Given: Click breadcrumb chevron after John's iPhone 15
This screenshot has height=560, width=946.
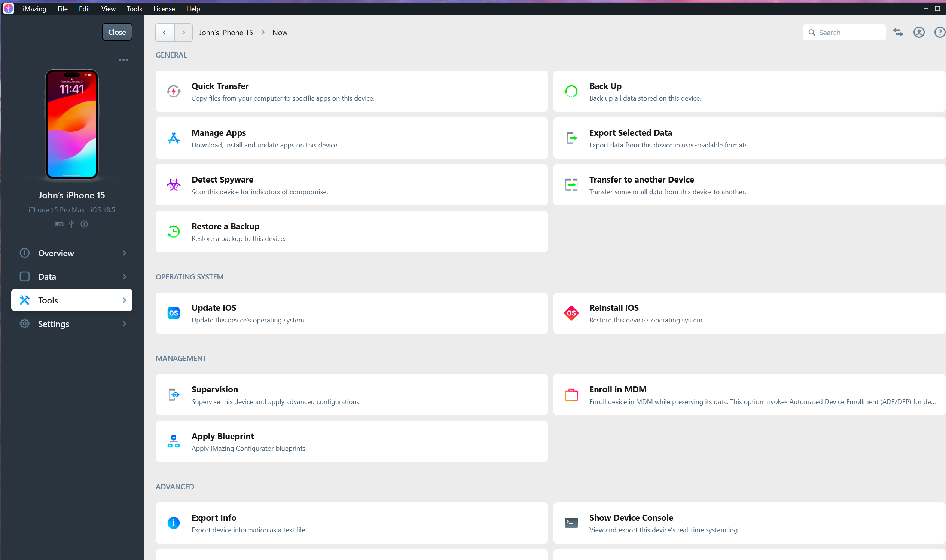Looking at the screenshot, I should pyautogui.click(x=263, y=33).
